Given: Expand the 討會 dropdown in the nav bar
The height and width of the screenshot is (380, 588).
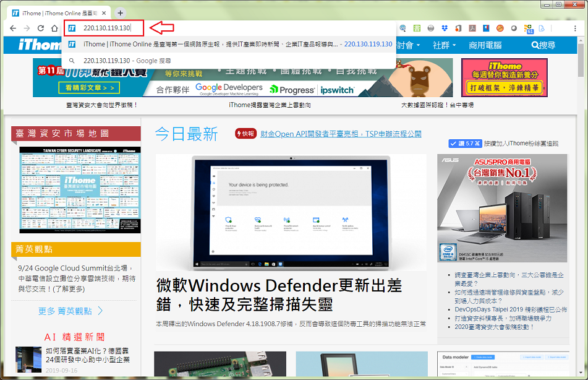Looking at the screenshot, I should point(408,45).
